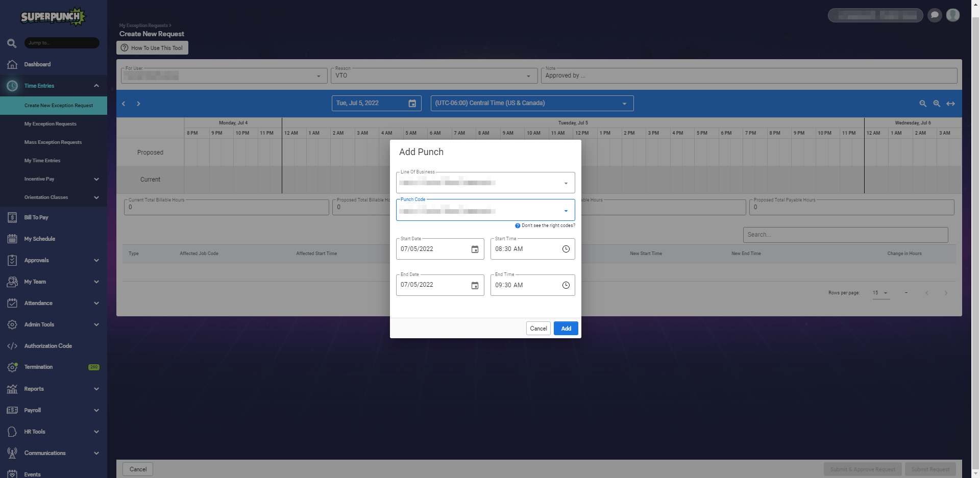Open the End Time clock picker
Screen dimensions: 980x478
(566, 285)
